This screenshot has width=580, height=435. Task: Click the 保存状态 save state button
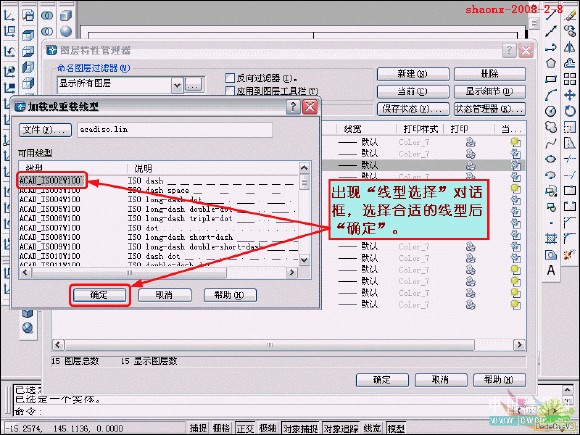pos(413,109)
